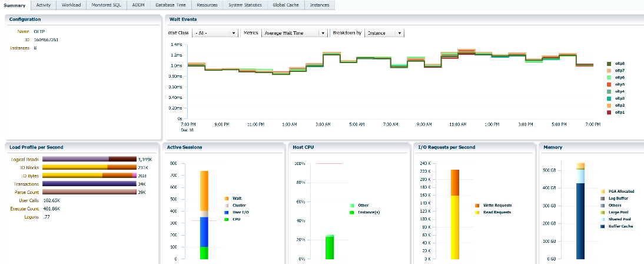Switch to the Summary tab
This screenshot has width=644, height=264.
(x=15, y=5)
